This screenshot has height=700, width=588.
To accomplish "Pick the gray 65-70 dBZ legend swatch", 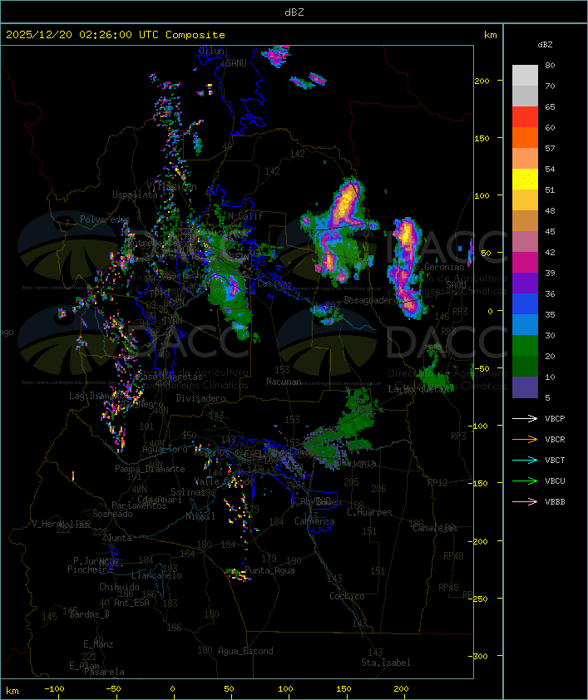I will pos(525,96).
